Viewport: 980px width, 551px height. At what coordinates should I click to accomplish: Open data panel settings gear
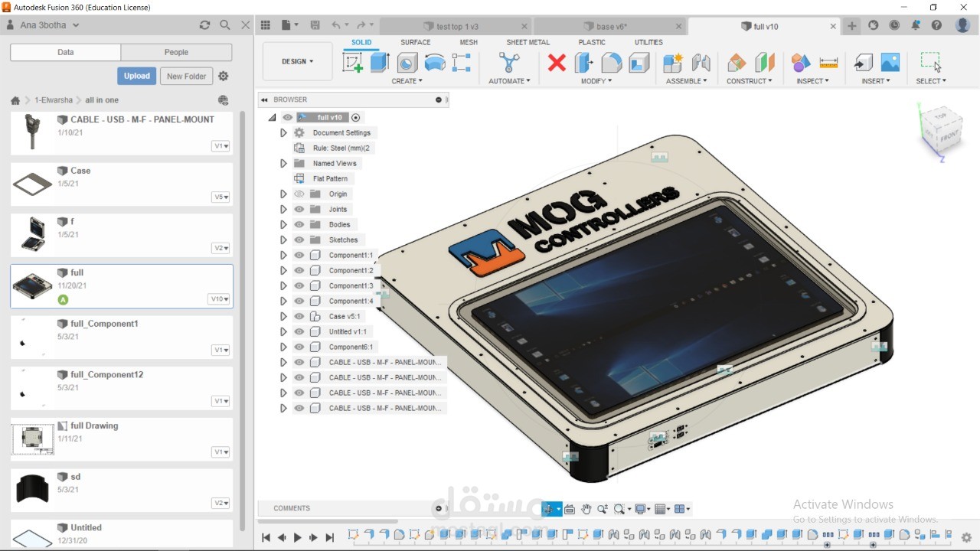click(224, 77)
